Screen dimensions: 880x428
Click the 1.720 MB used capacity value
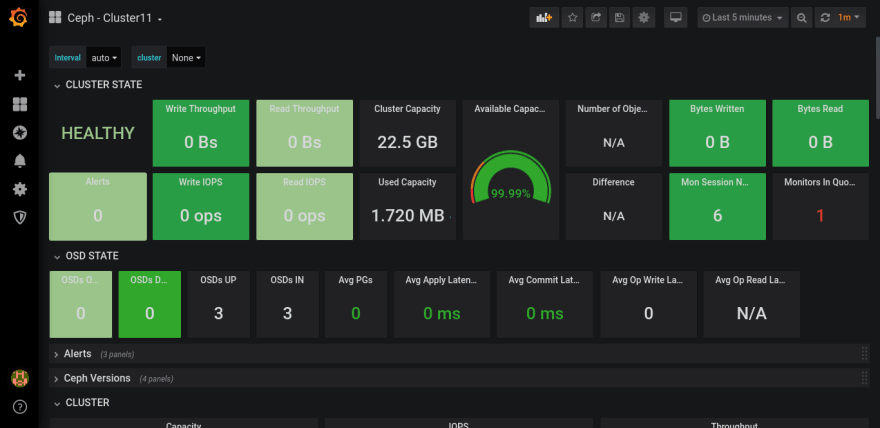408,215
